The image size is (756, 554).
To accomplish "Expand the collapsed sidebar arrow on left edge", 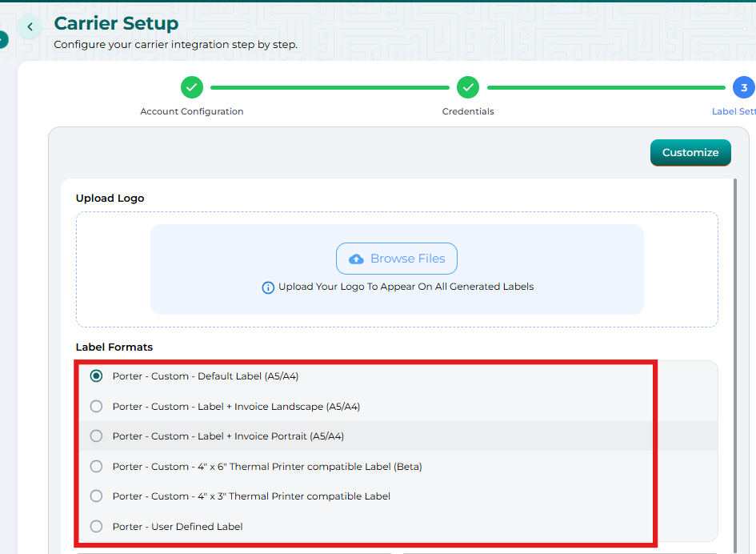I will (3, 39).
